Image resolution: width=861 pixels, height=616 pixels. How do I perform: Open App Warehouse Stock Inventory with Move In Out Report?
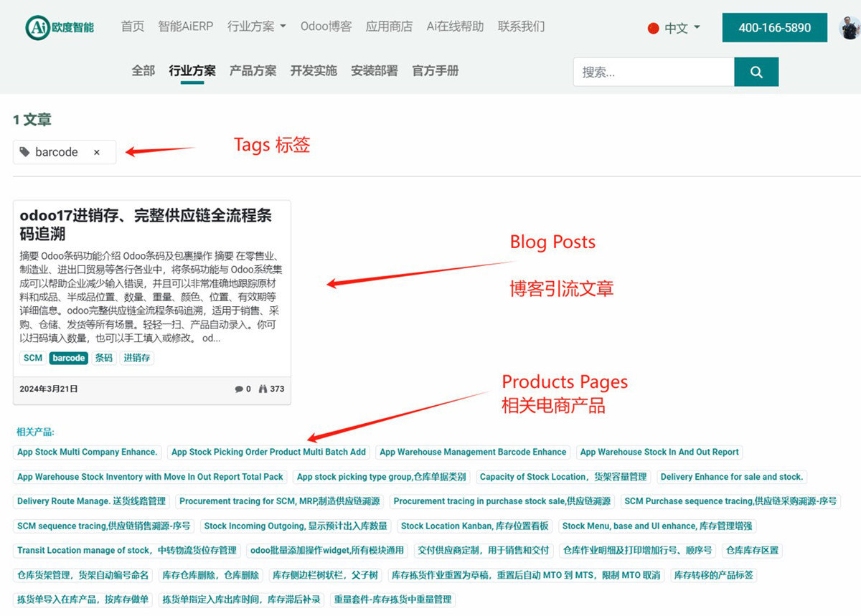point(151,476)
